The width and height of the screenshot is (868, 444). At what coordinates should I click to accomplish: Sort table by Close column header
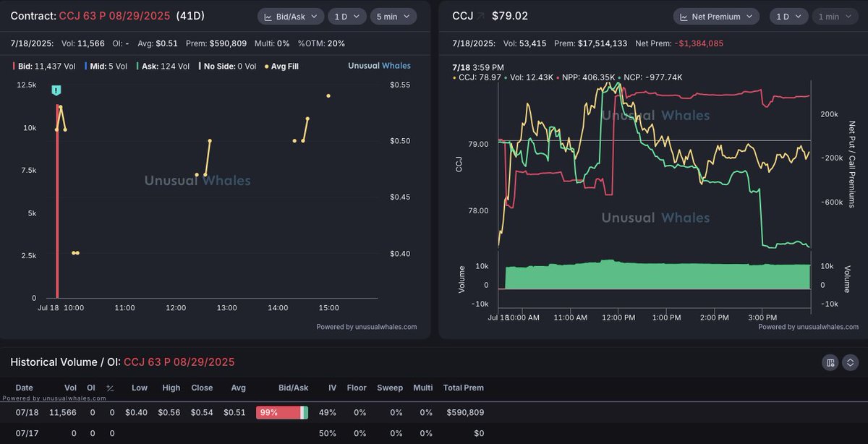pos(202,388)
